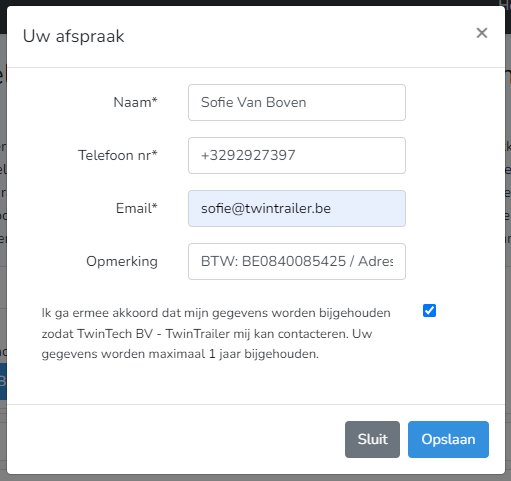Click the Telefoon nr* label

click(x=118, y=155)
